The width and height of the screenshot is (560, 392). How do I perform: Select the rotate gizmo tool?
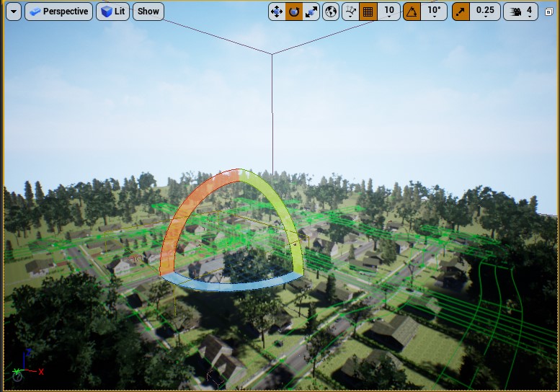[x=294, y=12]
